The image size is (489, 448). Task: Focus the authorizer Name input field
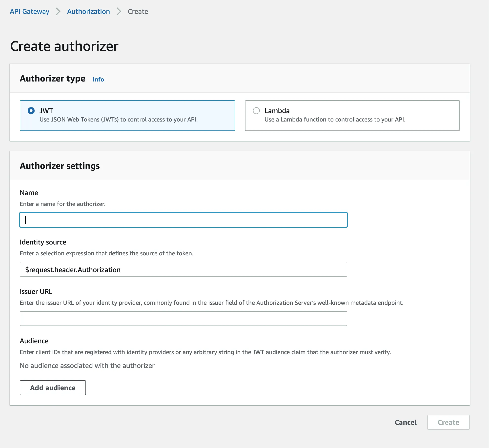point(183,220)
